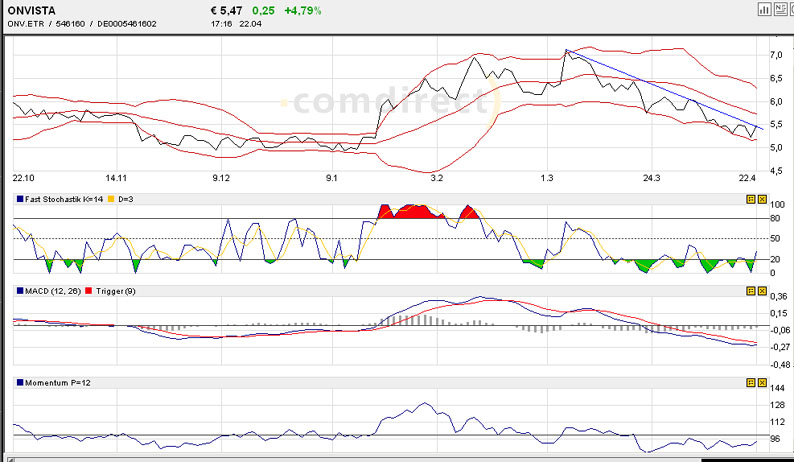This screenshot has height=462, width=794.
Task: Close the Fast Stochastik indicator panel
Action: tap(761, 199)
